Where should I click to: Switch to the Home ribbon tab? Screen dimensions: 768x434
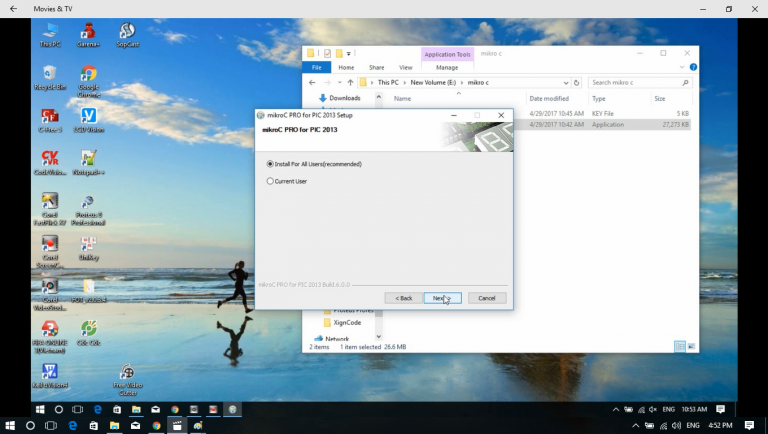click(346, 67)
